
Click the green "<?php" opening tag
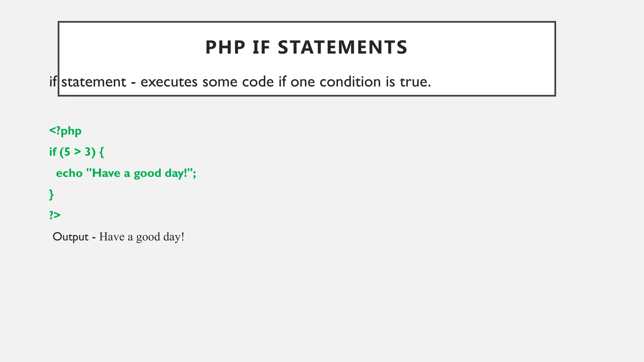click(x=65, y=131)
